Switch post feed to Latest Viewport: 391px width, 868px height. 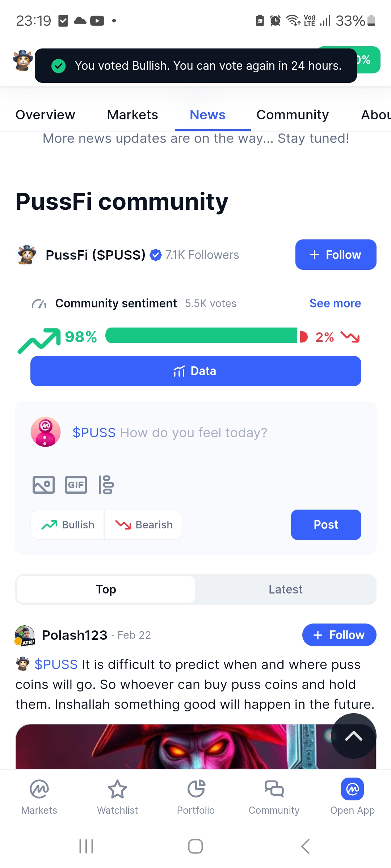[x=286, y=590]
